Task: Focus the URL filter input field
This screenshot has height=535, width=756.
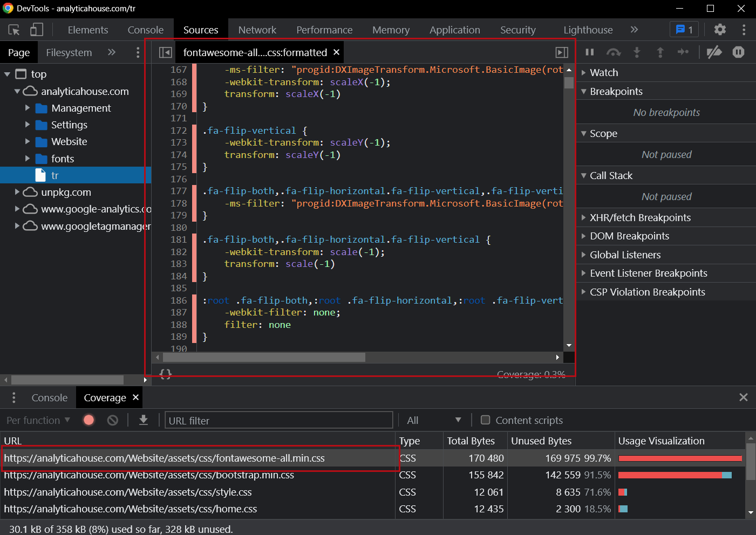Action: tap(279, 420)
